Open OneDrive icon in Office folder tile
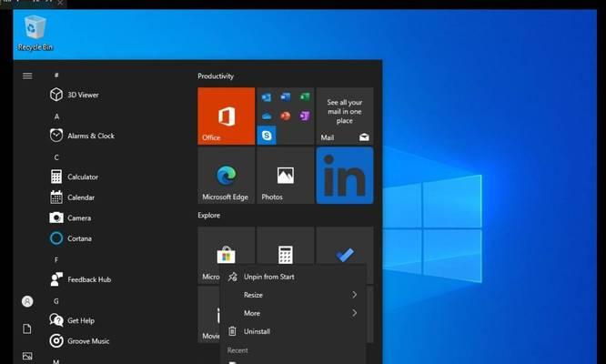Image resolution: width=606 pixels, height=364 pixels. tap(267, 116)
